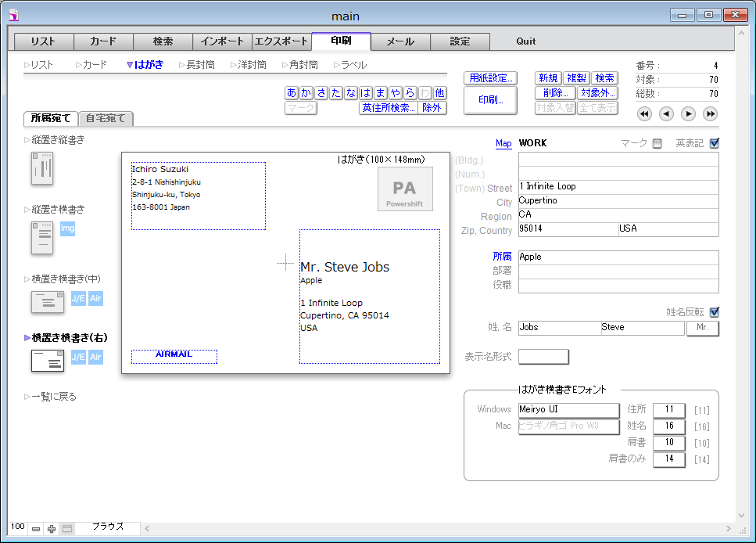Zoom out with the minus icon
The image size is (756, 543).
point(36,529)
